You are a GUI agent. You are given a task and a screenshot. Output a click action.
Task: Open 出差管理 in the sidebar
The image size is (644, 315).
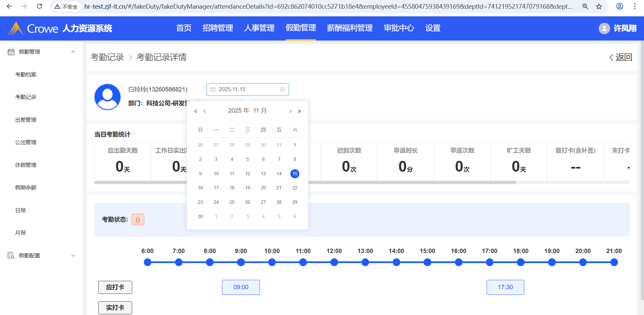tap(26, 120)
